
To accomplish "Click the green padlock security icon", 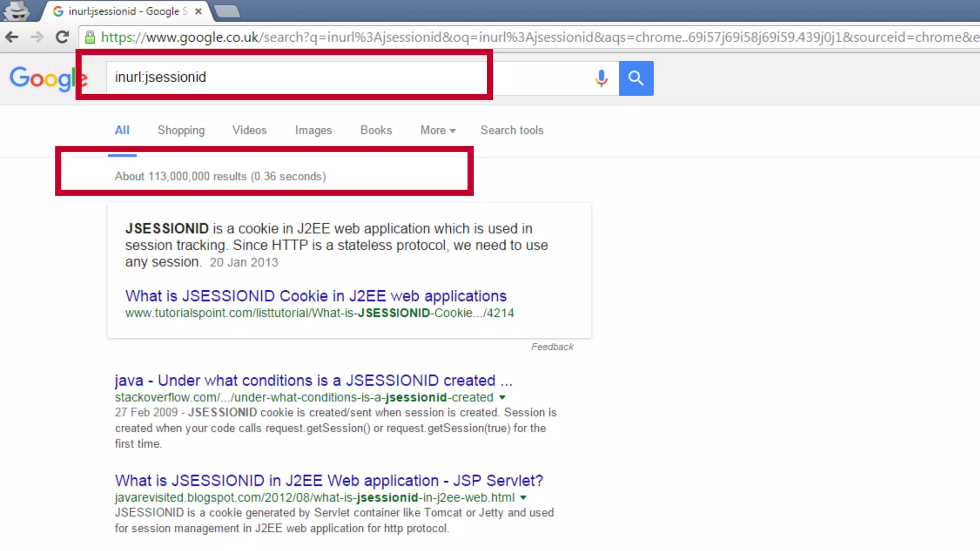I will [x=90, y=37].
